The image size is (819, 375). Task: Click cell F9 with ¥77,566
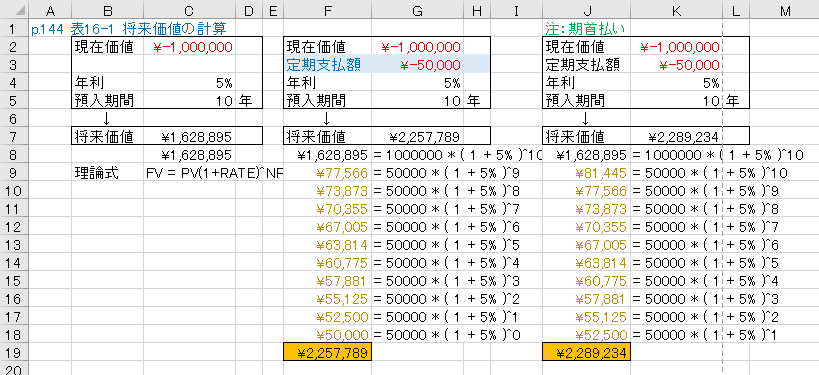(327, 173)
